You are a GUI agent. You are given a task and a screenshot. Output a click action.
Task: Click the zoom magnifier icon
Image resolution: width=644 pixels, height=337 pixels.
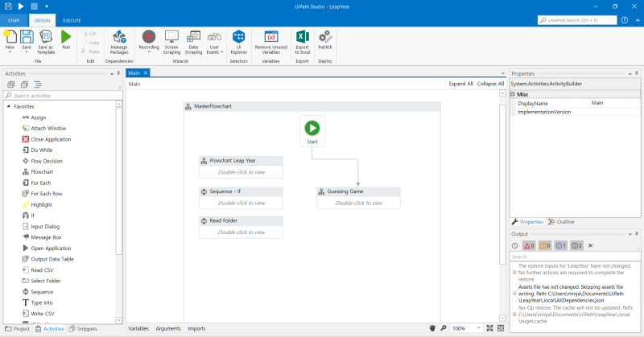[x=444, y=328]
